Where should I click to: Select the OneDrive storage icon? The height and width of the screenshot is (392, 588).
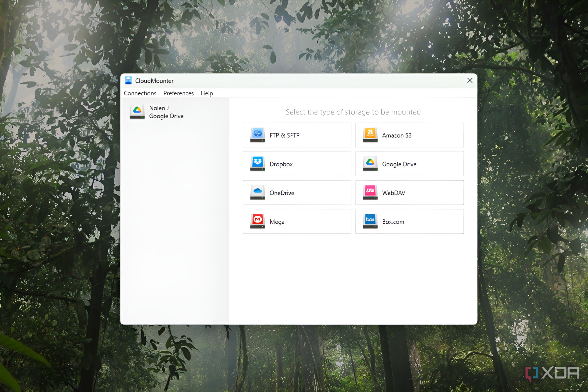[x=258, y=192]
